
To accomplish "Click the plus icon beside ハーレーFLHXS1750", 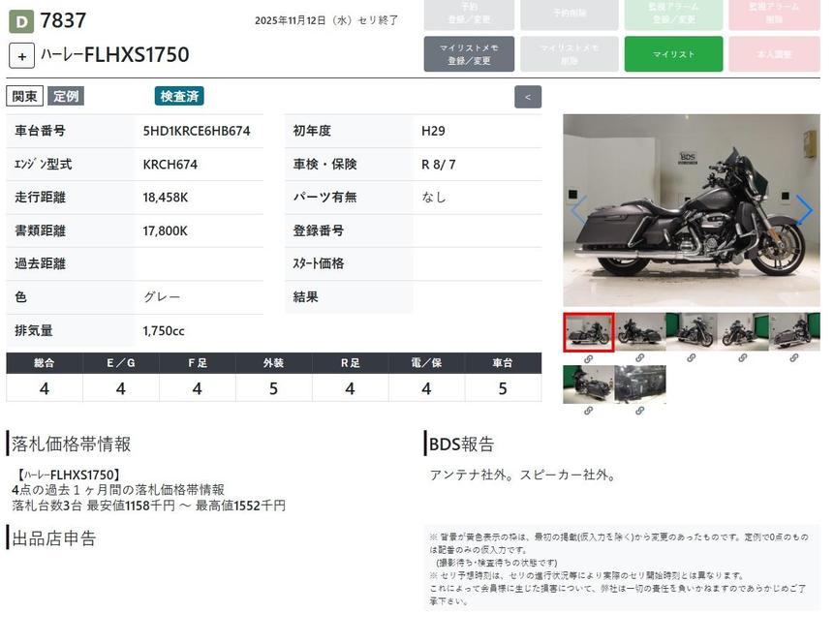I will [21, 55].
